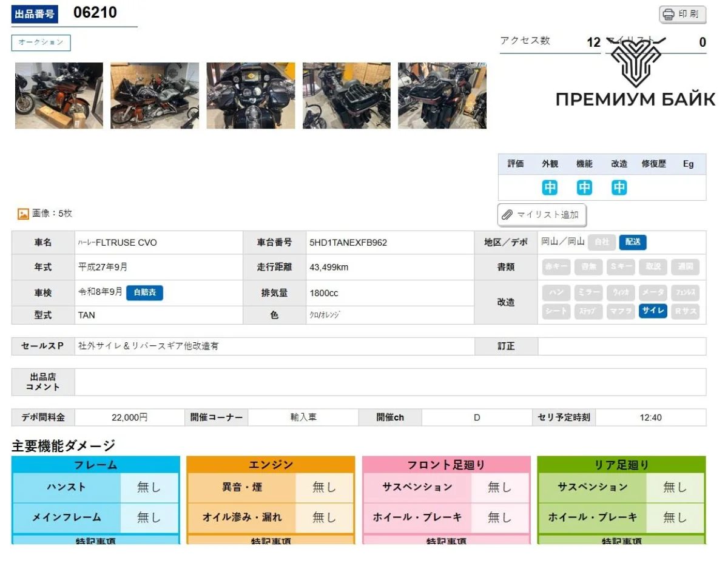Viewport: 728px width, 574px height.
Task: View the fifth thumbnail of rear luggage rack
Action: 442,96
